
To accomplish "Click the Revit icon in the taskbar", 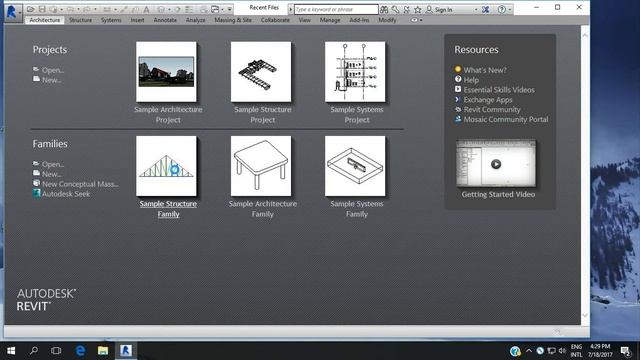I will pos(126,351).
